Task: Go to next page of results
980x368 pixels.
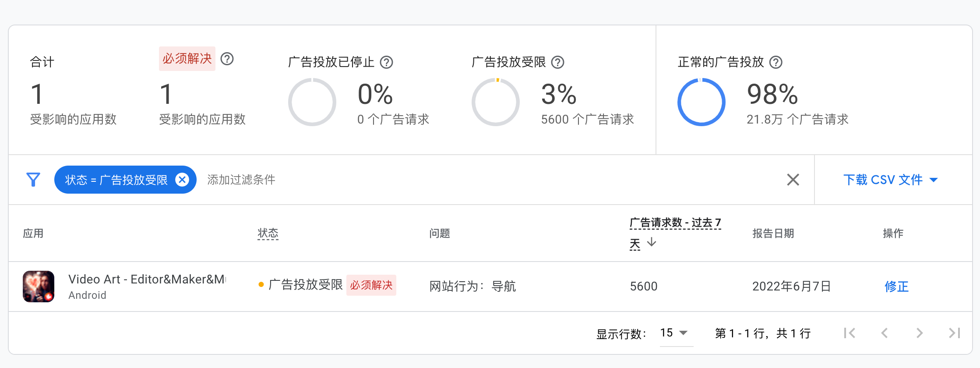Action: [919, 333]
